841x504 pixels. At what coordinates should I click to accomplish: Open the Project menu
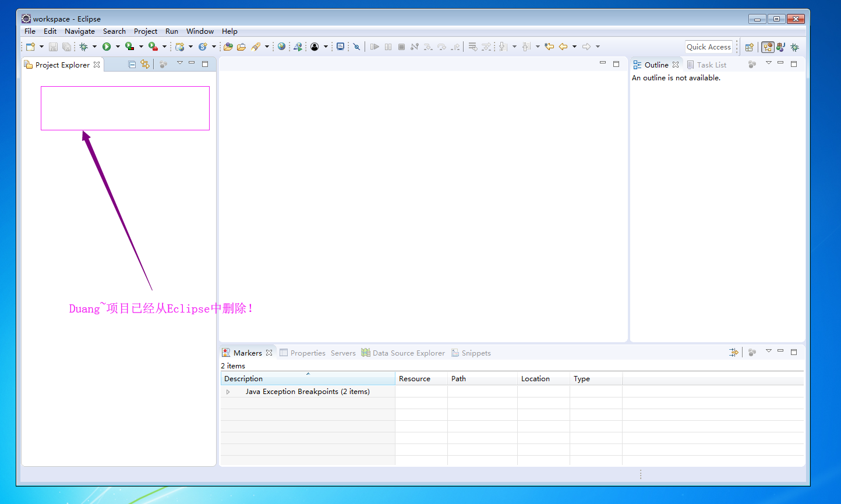coord(146,31)
